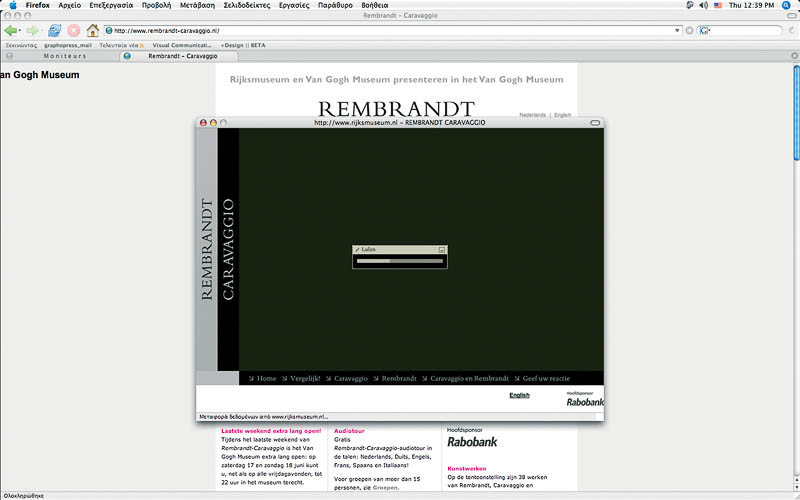Viewport: 800px width, 500px height.
Task: Click the Laden loading progress bar
Action: [399, 261]
